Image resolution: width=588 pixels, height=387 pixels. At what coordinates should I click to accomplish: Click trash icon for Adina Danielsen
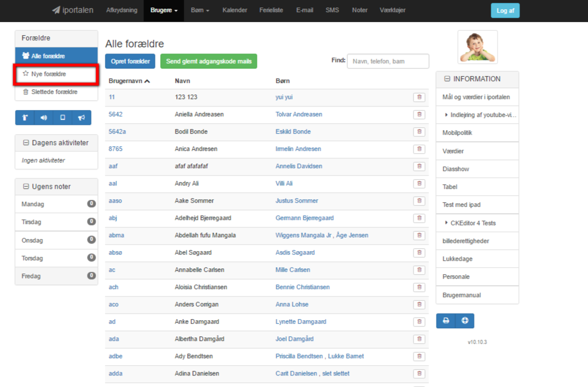tap(419, 373)
